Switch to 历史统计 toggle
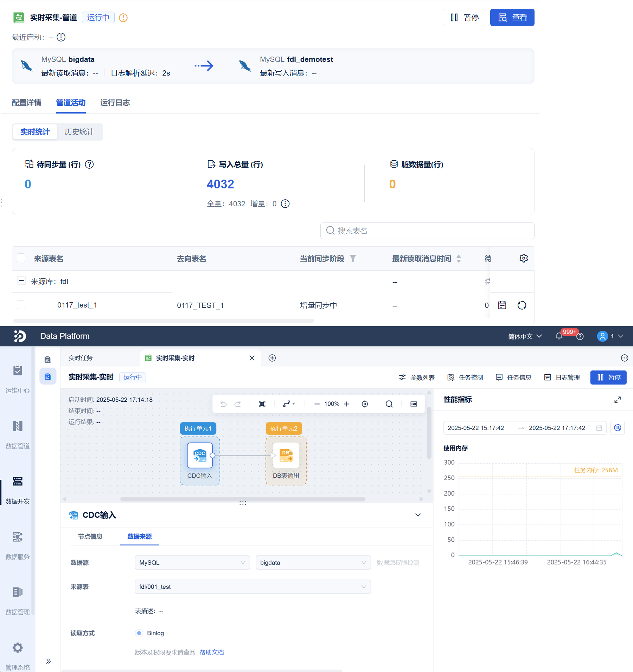This screenshot has height=672, width=633. 79,132
